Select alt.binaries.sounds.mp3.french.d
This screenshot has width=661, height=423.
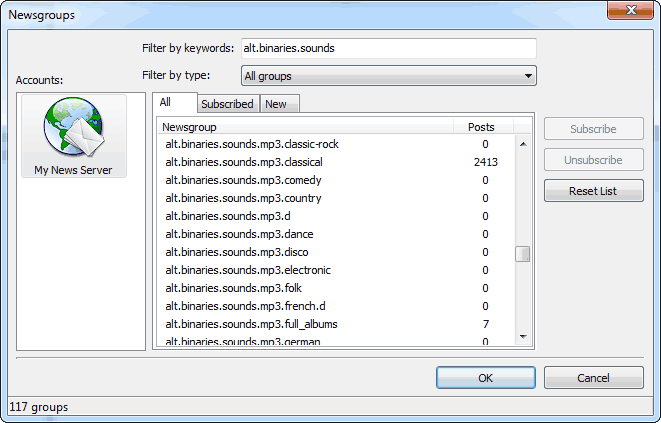(336, 306)
